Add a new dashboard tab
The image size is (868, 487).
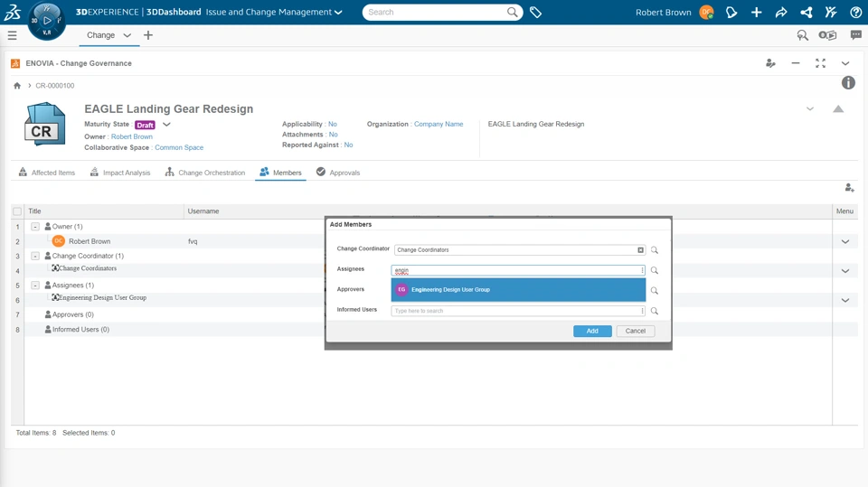(x=147, y=35)
